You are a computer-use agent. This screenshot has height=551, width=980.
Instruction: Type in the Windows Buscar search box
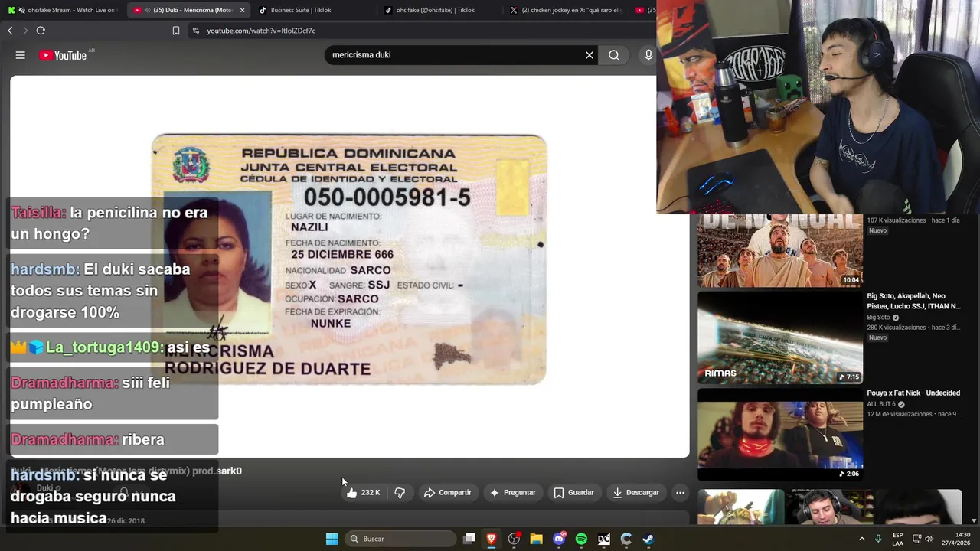click(400, 539)
